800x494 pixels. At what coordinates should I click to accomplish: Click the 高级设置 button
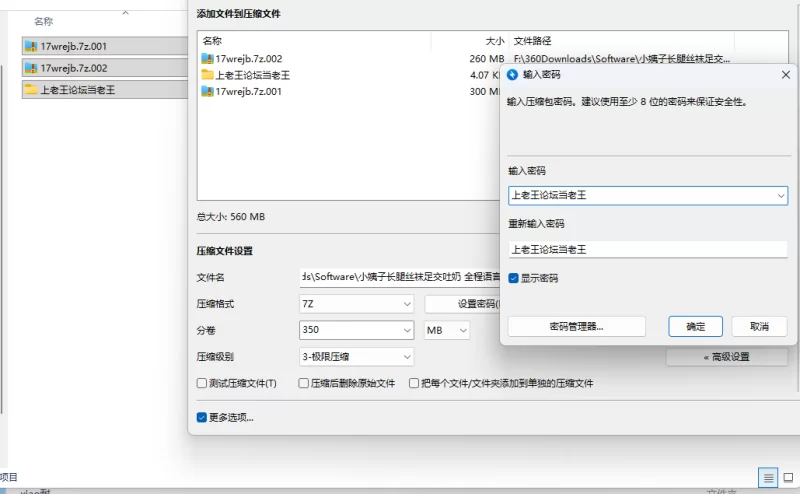[x=727, y=357]
